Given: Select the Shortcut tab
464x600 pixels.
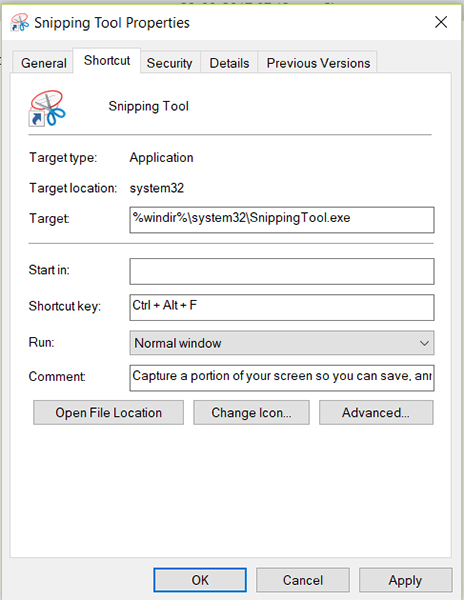Looking at the screenshot, I should (107, 60).
